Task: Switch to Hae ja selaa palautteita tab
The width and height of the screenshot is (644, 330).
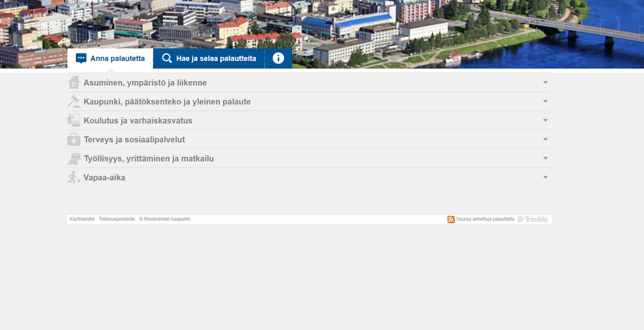Action: click(209, 58)
